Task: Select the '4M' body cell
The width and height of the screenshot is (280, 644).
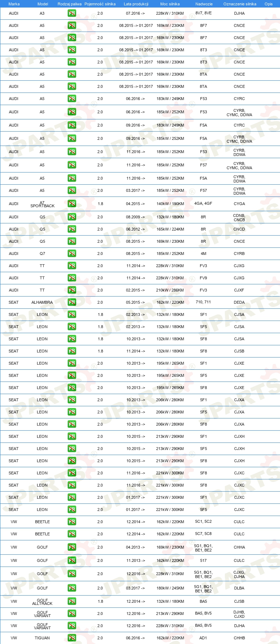Action: click(x=203, y=254)
